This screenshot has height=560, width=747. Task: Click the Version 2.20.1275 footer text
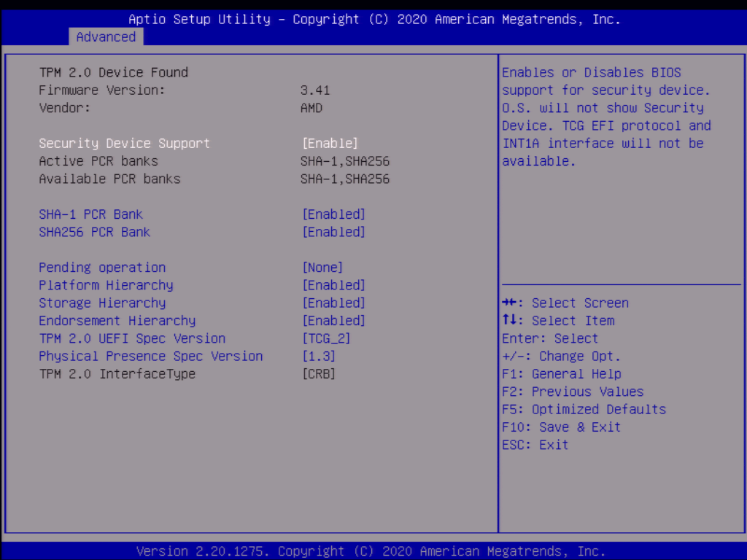pos(371,551)
